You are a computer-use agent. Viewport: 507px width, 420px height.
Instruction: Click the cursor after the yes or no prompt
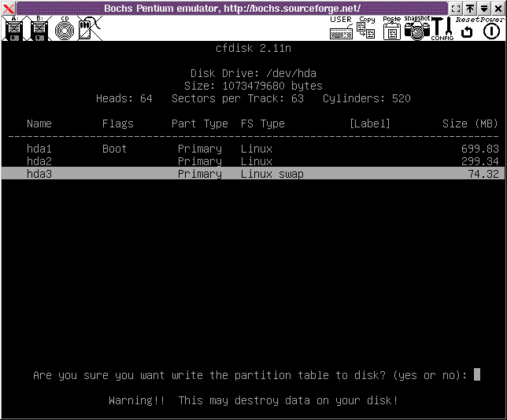[477, 375]
